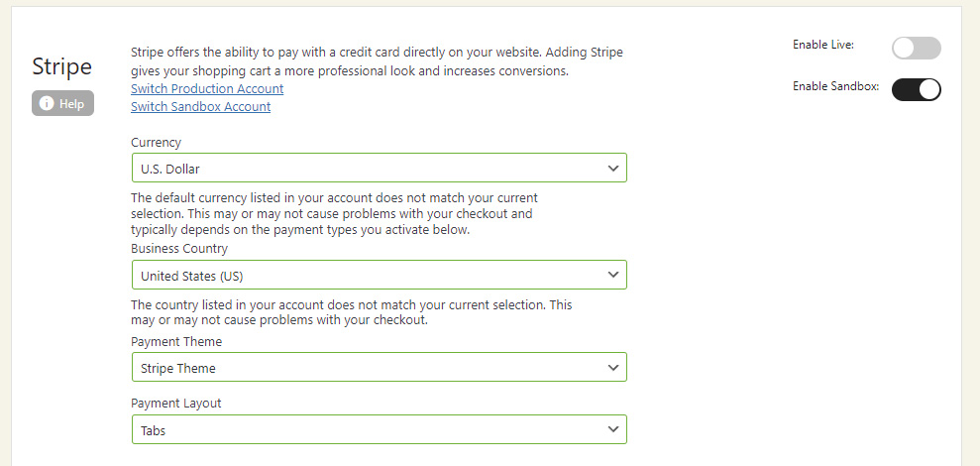This screenshot has width=980, height=466.
Task: Disable the Enable Sandbox toggle
Action: (x=916, y=89)
